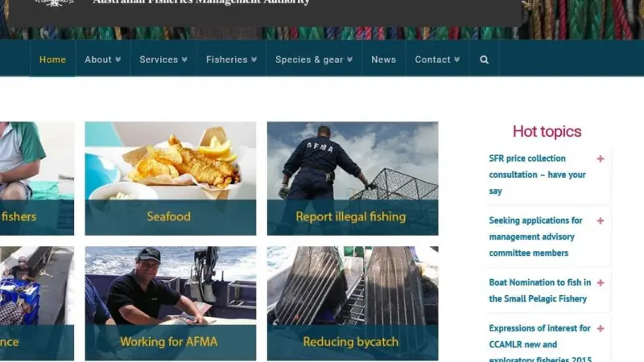Open the Seafood tile
Screen dimensions: 644x362
tap(171, 179)
